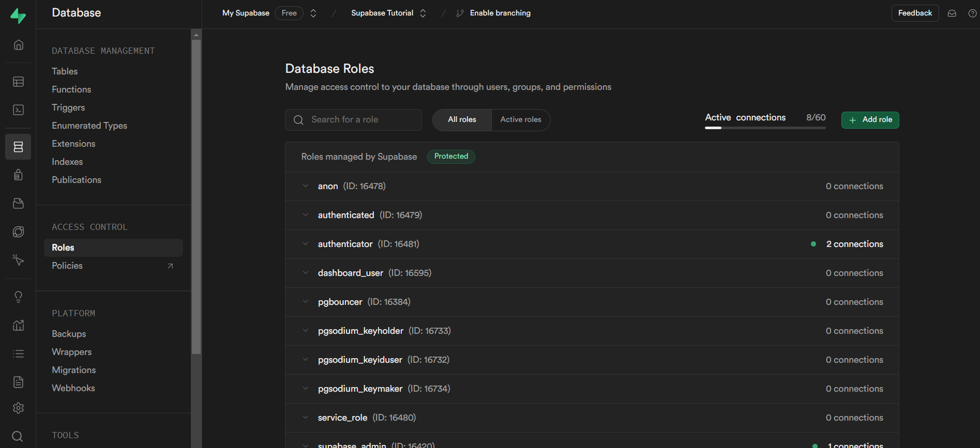
Task: Open the Advisors lightbulb icon
Action: pos(18,297)
